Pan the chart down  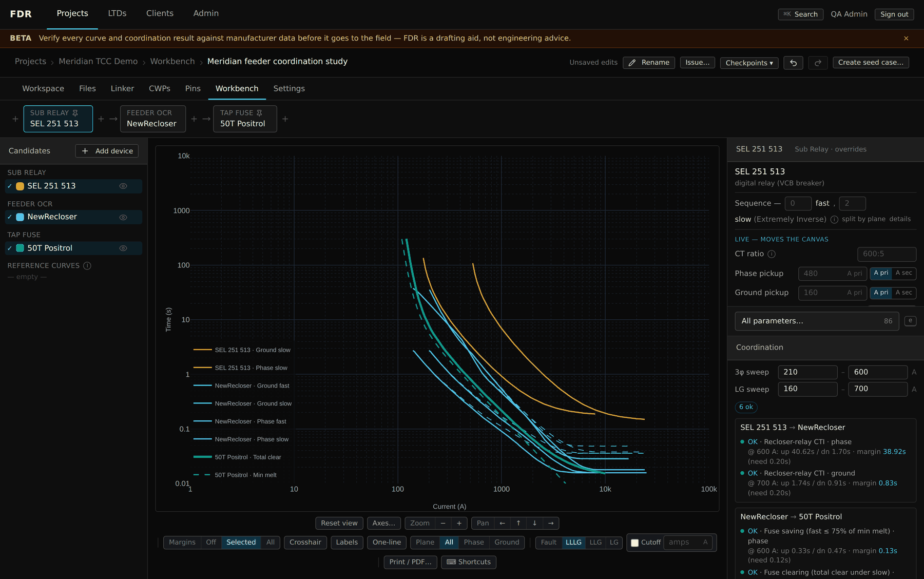[534, 523]
